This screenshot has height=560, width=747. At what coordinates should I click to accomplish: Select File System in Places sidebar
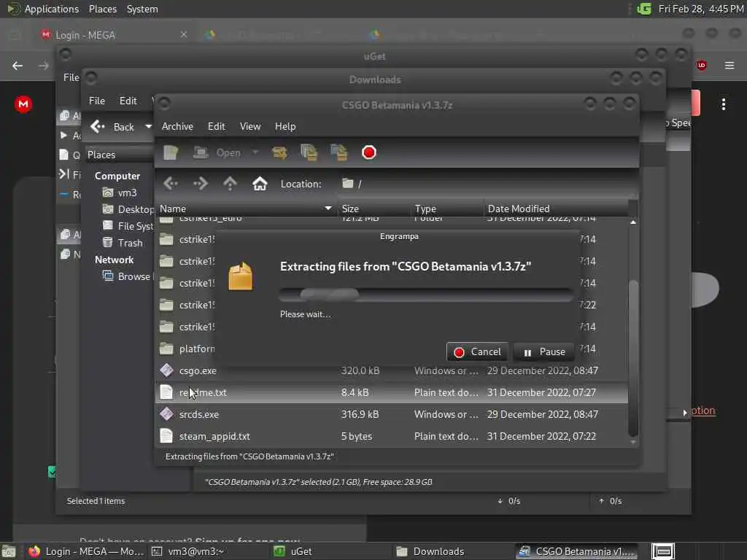(128, 226)
